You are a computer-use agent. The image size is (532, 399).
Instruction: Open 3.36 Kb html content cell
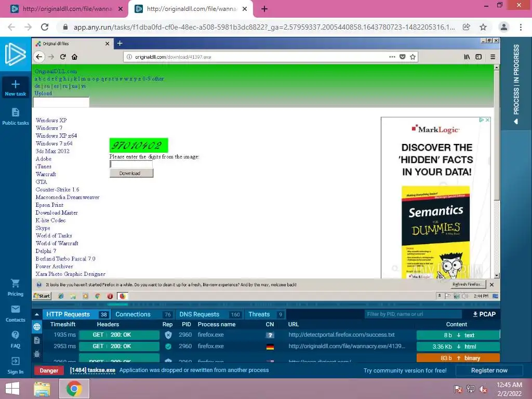point(458,347)
